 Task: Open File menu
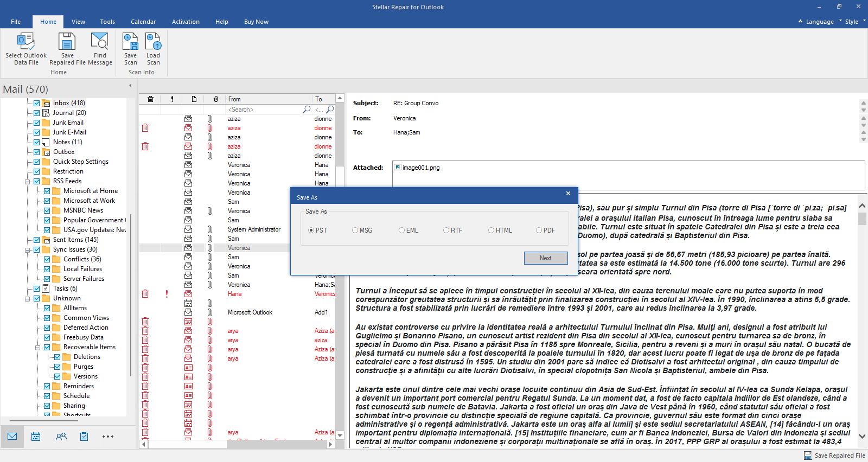[16, 22]
